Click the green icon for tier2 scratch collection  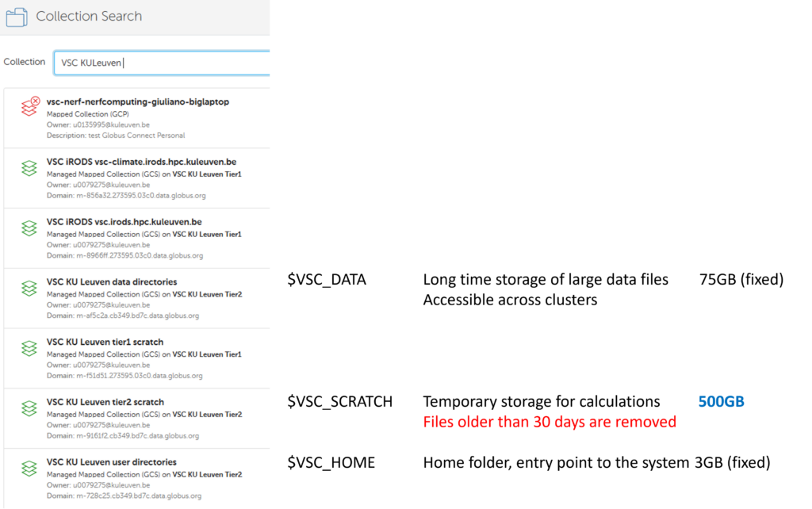29,408
